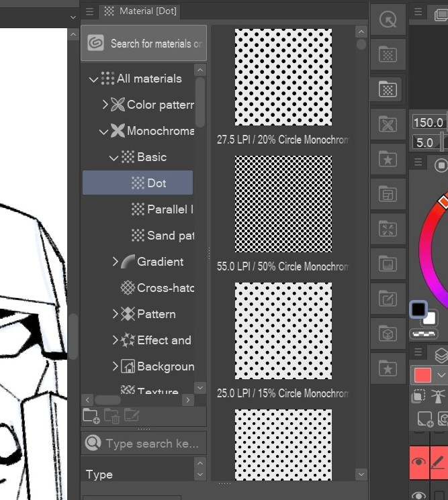Click tree scroll up arrow
Viewport: 448px width, 500px height.
(200, 70)
